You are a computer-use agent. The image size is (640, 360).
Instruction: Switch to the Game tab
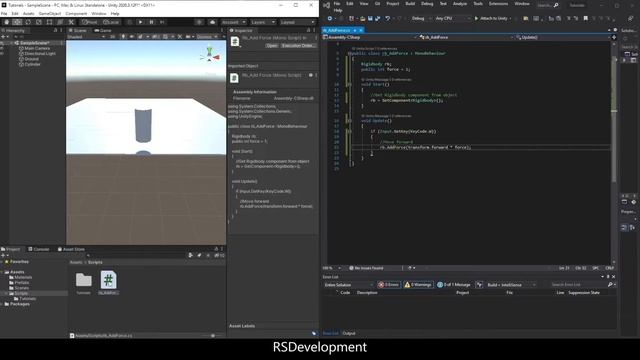103,31
